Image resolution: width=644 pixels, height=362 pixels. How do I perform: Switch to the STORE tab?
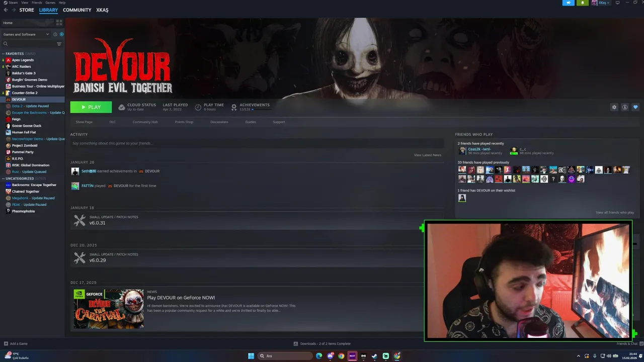tap(27, 10)
